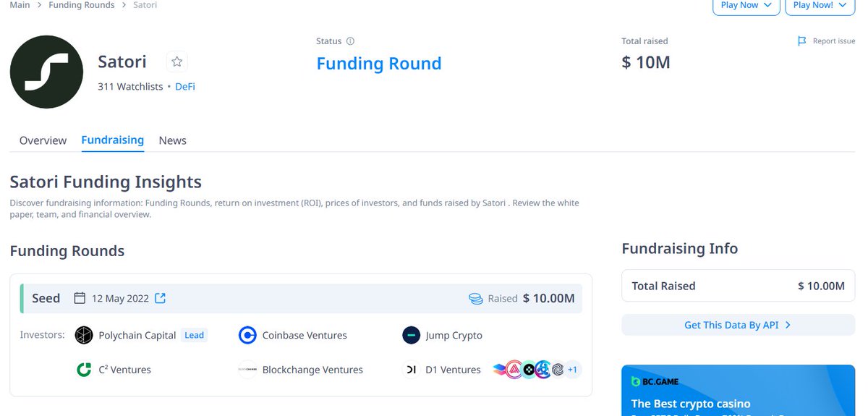Click the C² Ventures logo icon

pyautogui.click(x=84, y=370)
